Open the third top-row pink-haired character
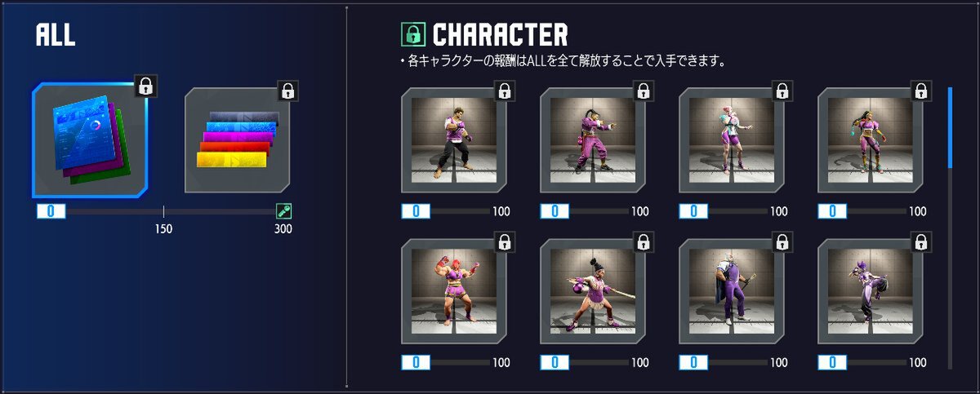This screenshot has height=394, width=980. (733, 140)
